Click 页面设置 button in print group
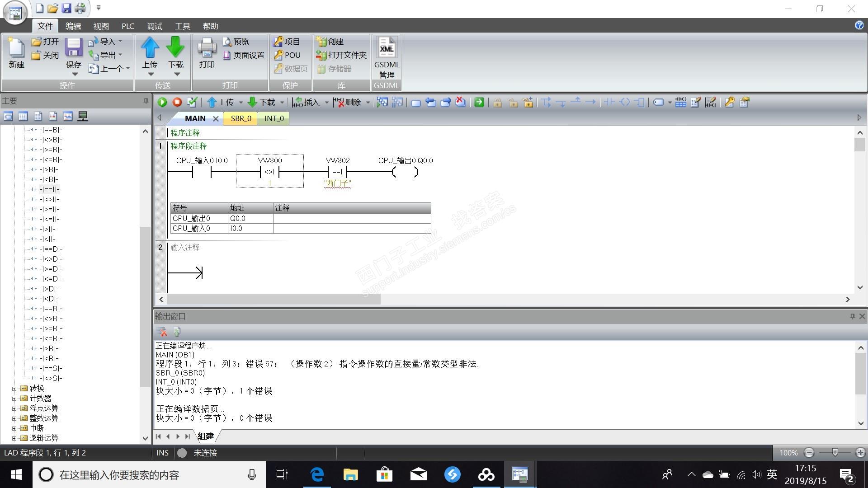 [x=244, y=55]
